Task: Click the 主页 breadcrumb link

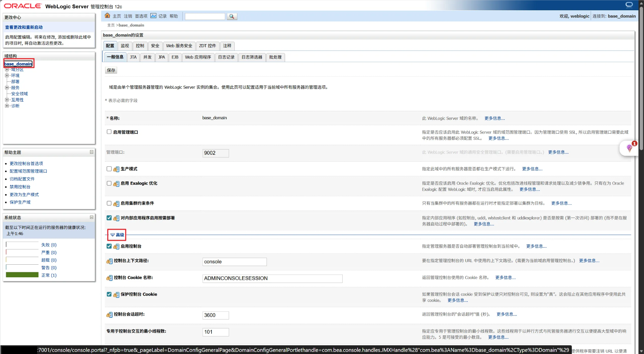Action: point(111,25)
